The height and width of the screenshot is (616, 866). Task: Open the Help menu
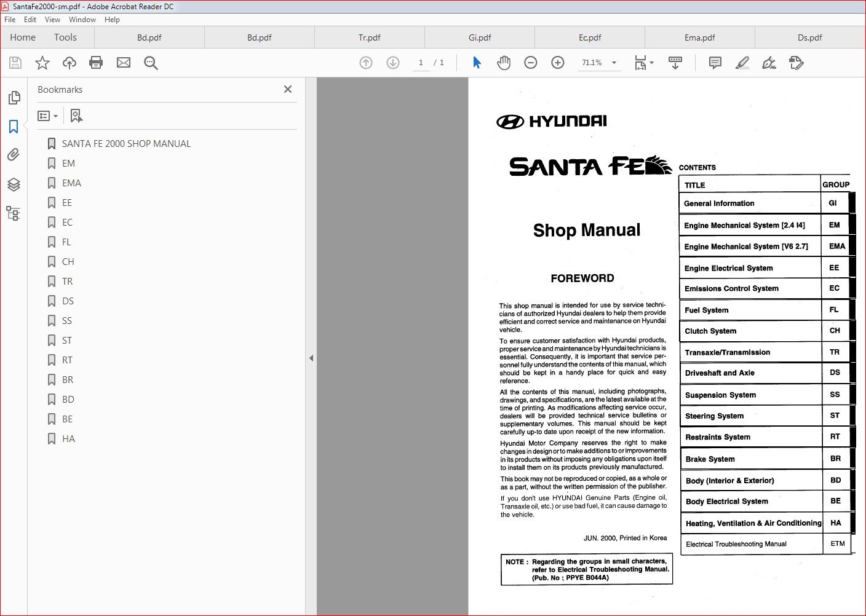(112, 20)
